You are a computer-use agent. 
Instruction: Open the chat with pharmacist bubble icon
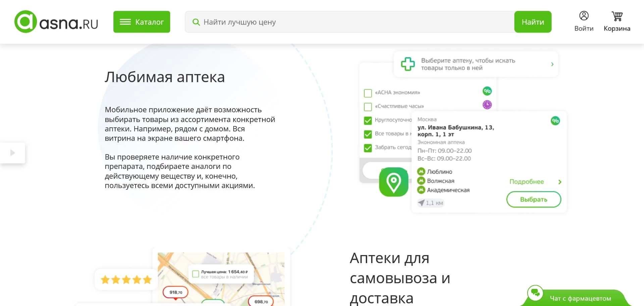click(536, 293)
